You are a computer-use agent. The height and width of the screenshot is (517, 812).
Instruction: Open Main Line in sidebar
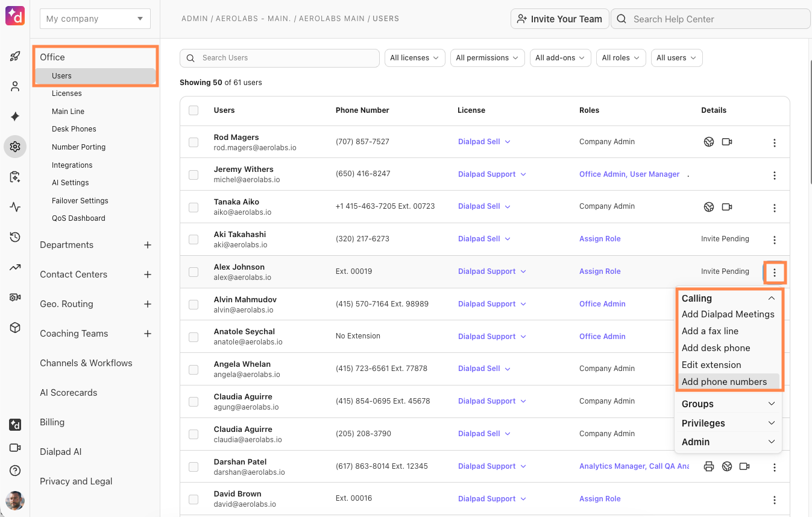[x=68, y=112]
